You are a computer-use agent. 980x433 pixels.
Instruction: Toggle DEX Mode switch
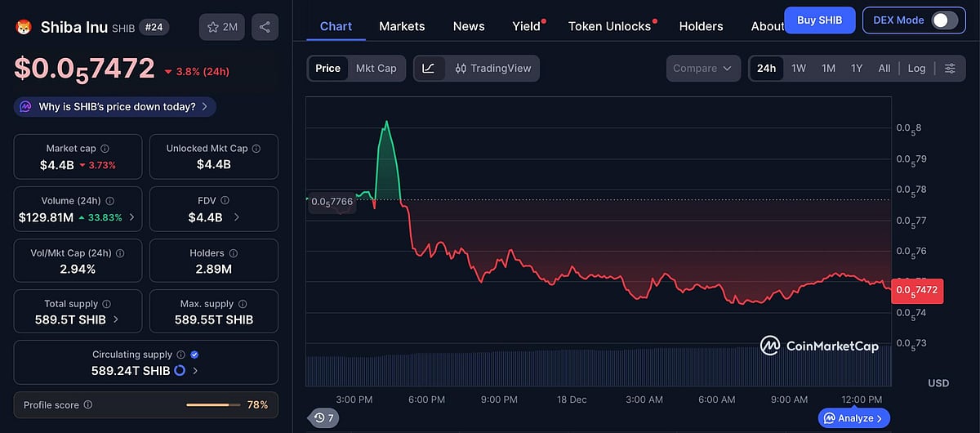pyautogui.click(x=945, y=20)
